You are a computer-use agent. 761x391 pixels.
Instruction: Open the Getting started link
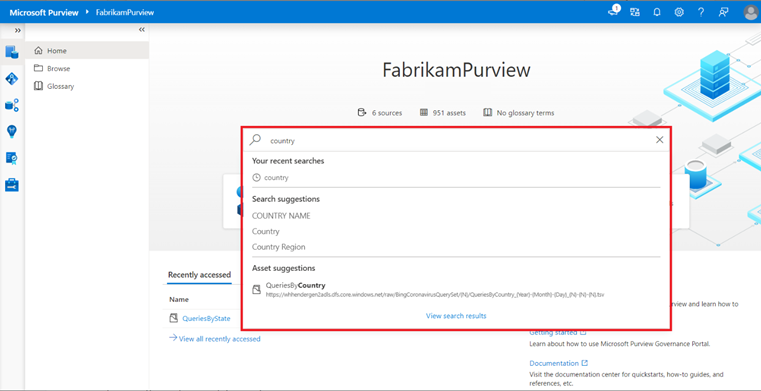pos(558,333)
